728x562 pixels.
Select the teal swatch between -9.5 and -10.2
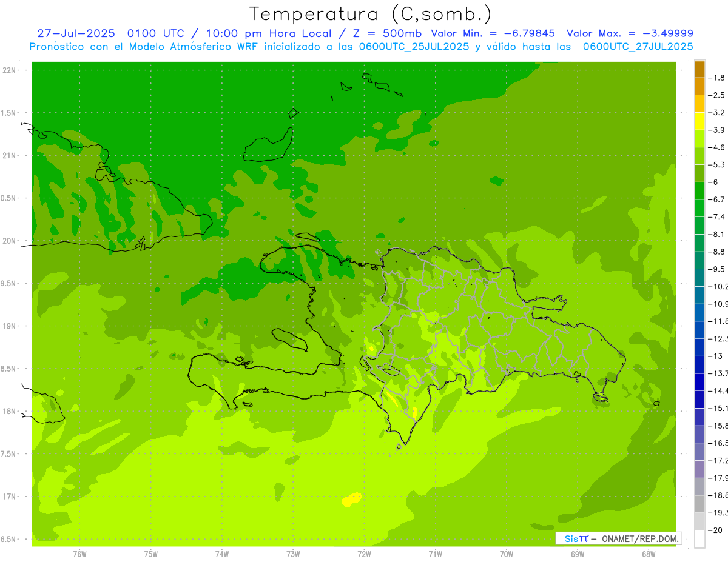[699, 278]
